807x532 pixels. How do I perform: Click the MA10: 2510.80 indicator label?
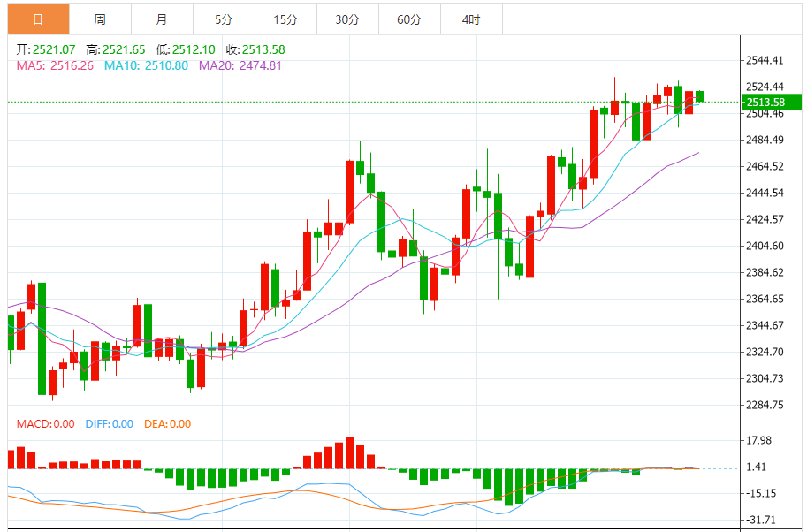(x=146, y=66)
